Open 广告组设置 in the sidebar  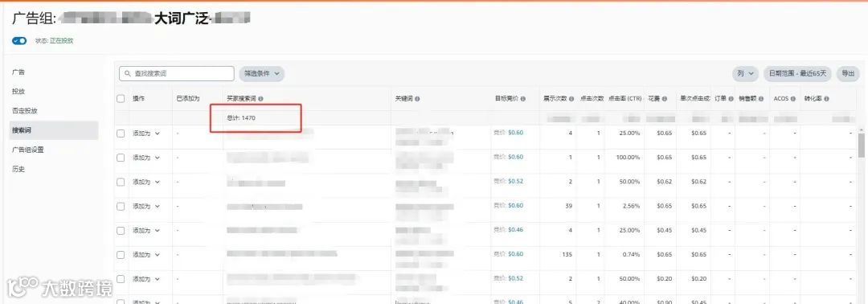coord(27,150)
